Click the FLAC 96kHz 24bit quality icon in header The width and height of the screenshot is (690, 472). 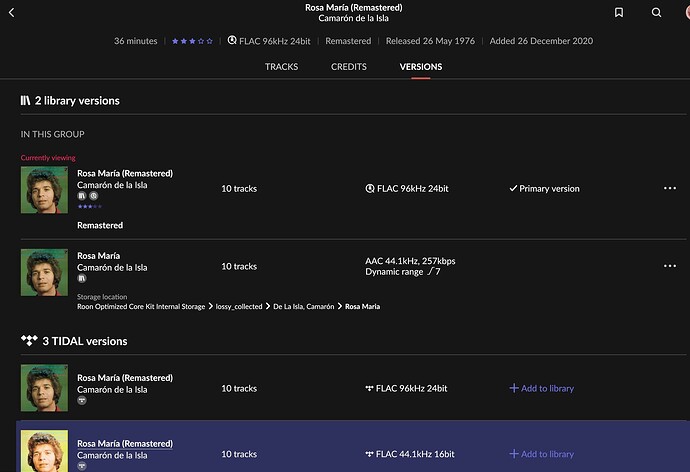coord(232,41)
